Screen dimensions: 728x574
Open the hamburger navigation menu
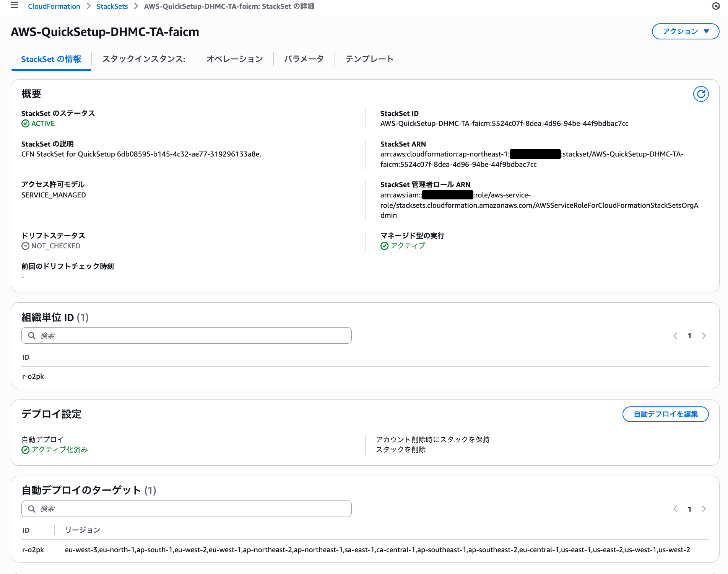click(x=14, y=5)
